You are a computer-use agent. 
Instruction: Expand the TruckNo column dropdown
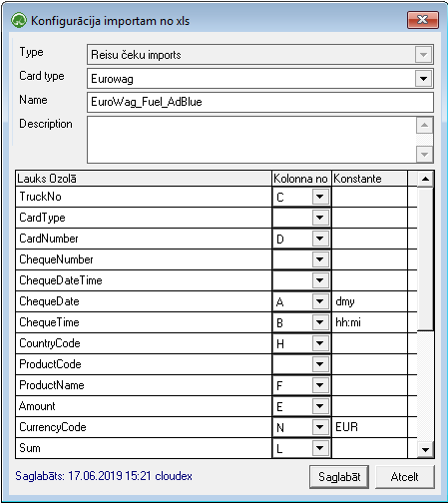tap(320, 197)
